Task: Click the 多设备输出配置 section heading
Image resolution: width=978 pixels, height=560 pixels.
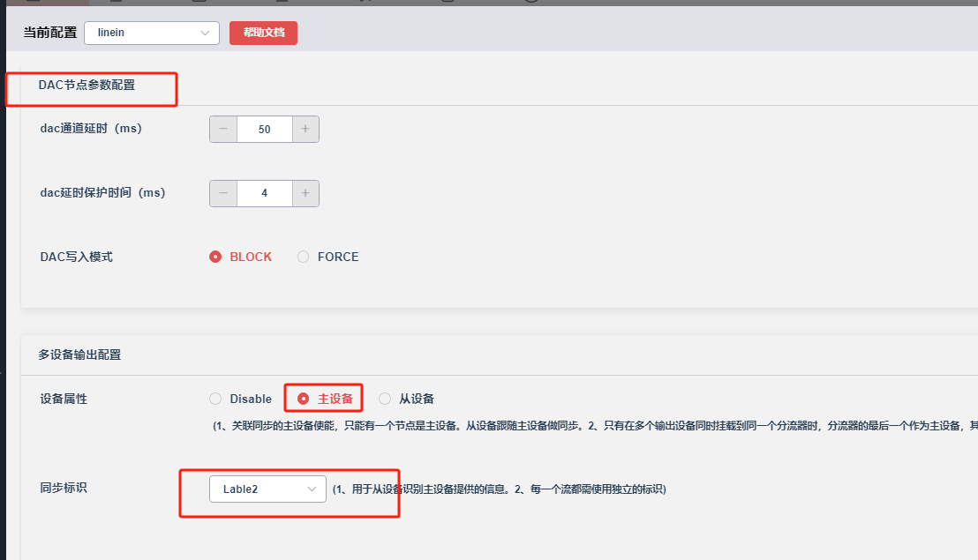Action: pyautogui.click(x=79, y=355)
